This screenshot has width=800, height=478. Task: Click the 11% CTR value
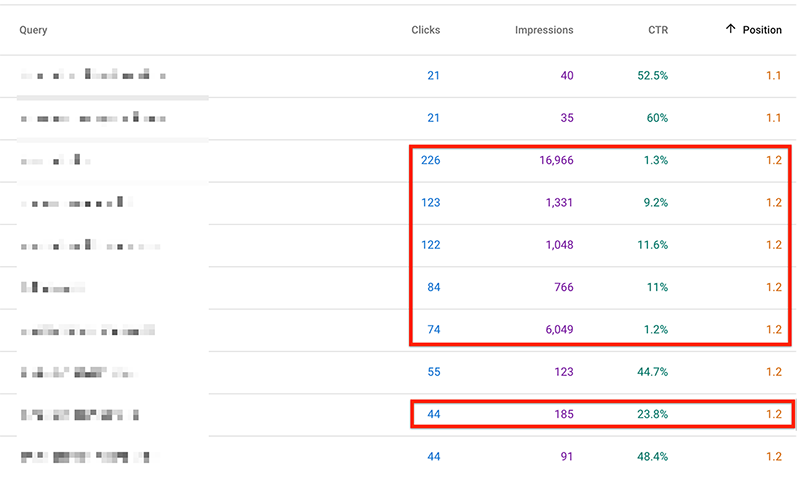(657, 287)
